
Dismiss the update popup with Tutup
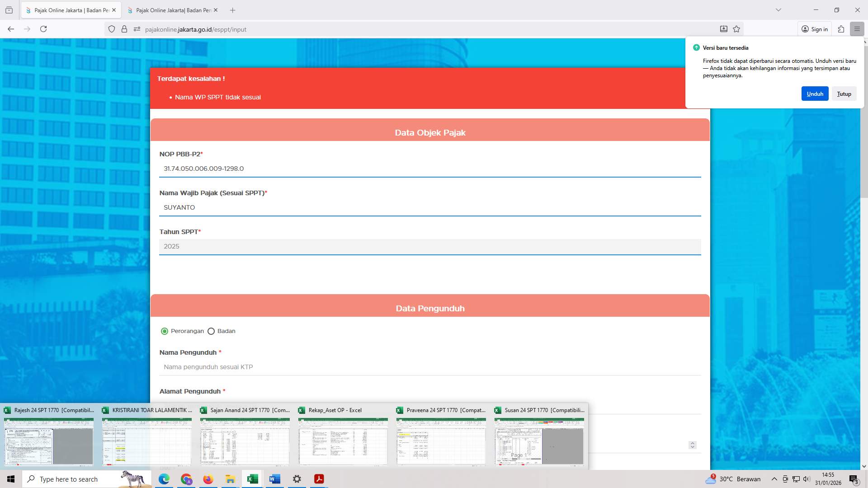[844, 94]
